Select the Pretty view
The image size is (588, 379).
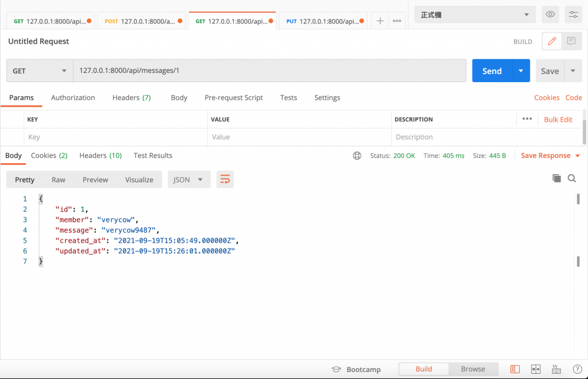click(25, 180)
